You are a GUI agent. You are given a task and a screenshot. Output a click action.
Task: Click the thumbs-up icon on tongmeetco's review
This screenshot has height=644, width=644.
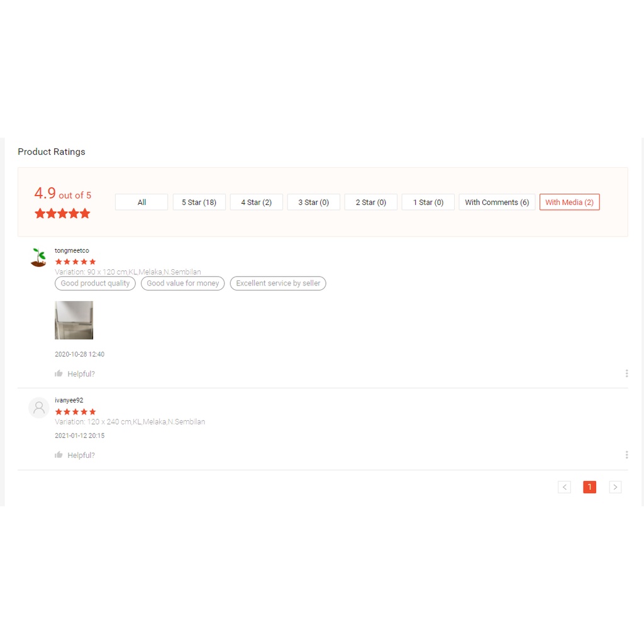click(58, 374)
